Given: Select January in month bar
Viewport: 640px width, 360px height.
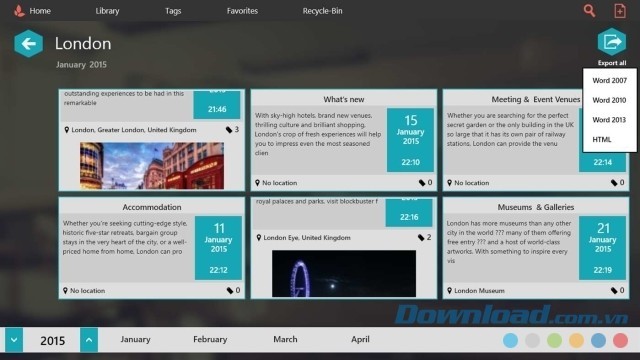Looking at the screenshot, I should [x=136, y=339].
